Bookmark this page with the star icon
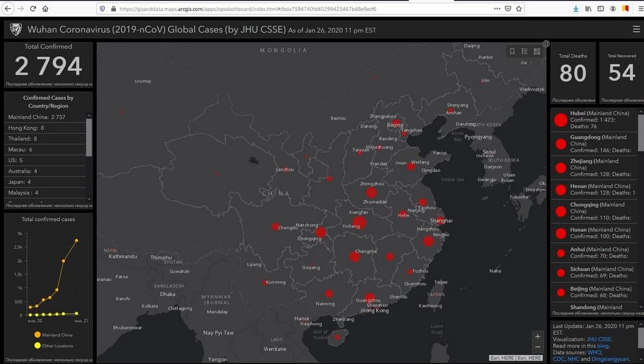Viewport: 644px width, 364px height. [x=519, y=9]
